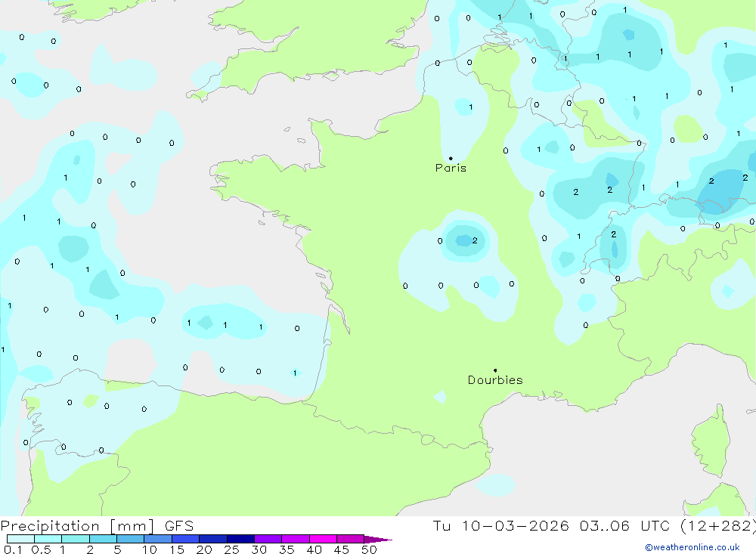Click the precipitation value 2 in central France

(475, 240)
